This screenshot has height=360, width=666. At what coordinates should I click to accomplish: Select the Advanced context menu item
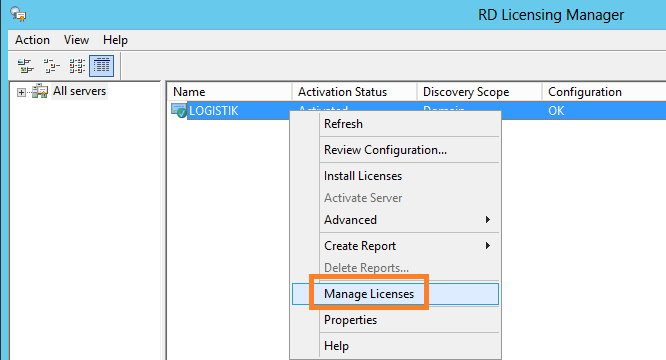pyautogui.click(x=395, y=220)
